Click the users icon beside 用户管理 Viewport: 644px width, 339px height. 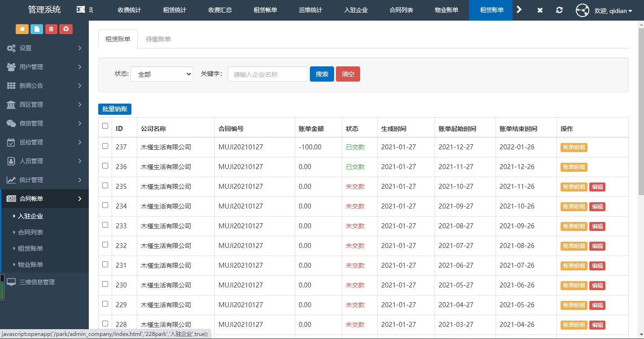click(11, 67)
